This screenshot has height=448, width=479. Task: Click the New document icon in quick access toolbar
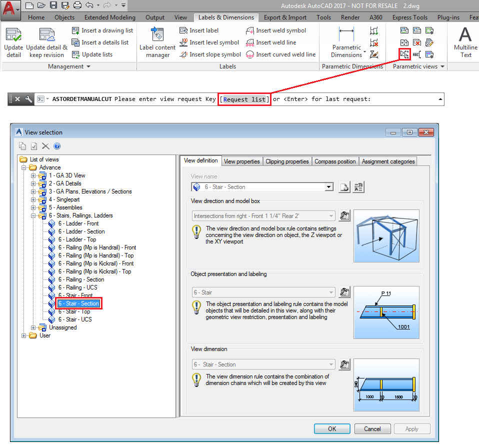pyautogui.click(x=29, y=5)
